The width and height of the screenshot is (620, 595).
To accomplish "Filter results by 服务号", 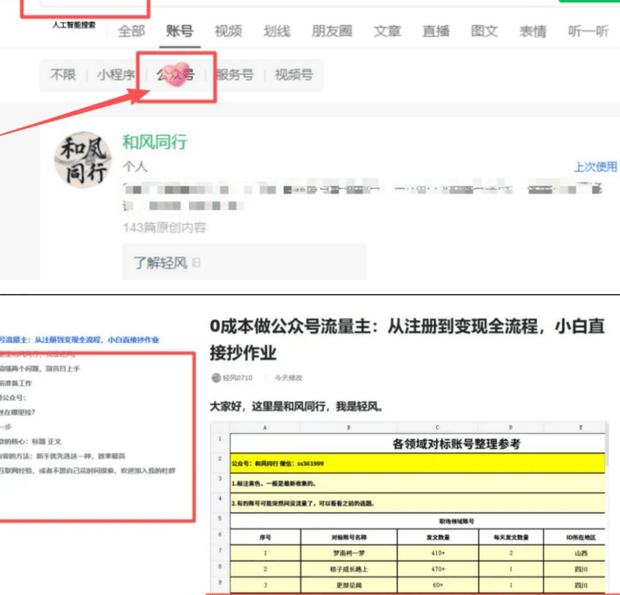I will point(235,75).
